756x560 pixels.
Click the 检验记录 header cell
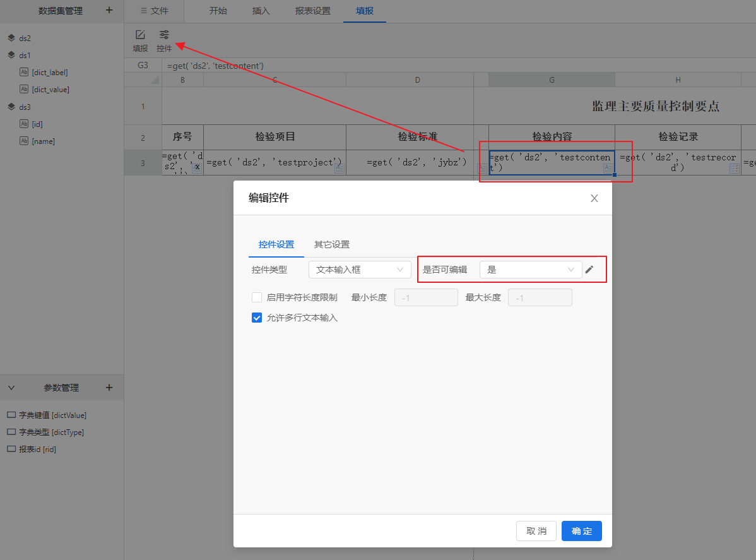click(678, 137)
